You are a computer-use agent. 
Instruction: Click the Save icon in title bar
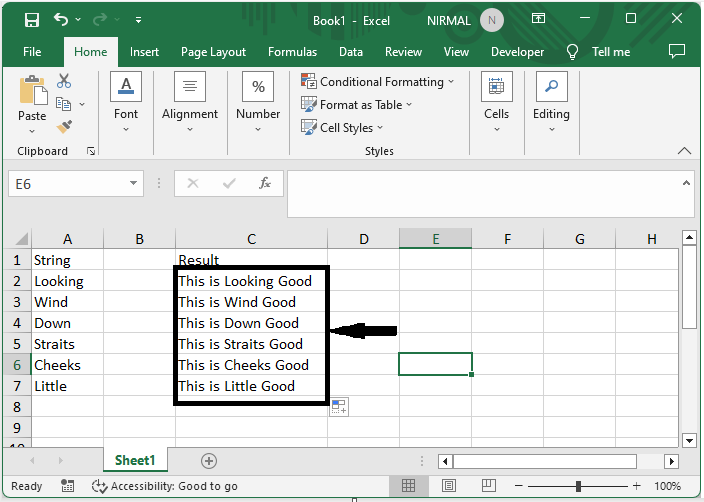(x=31, y=19)
